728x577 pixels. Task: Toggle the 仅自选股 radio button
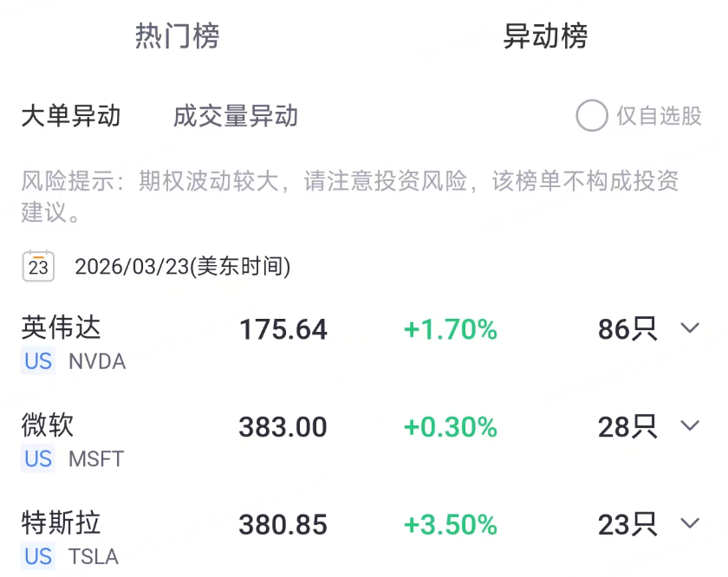(592, 116)
